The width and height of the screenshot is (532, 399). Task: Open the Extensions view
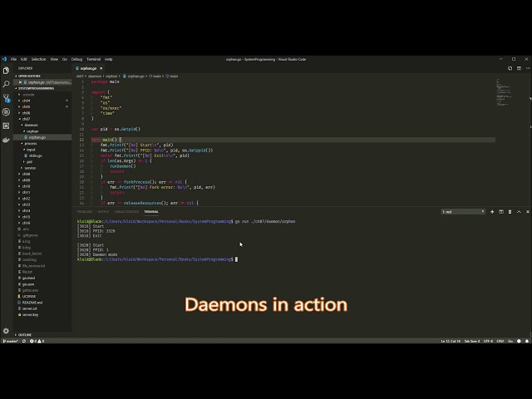(6, 126)
